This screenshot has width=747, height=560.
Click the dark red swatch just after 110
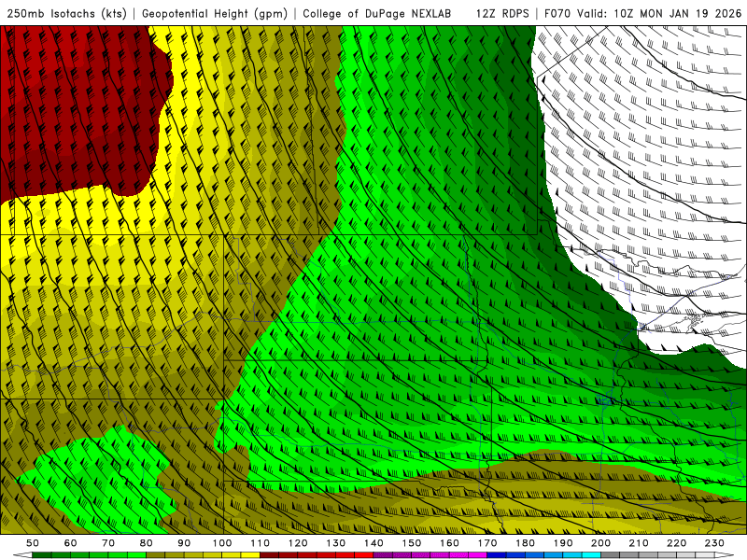[269, 554]
